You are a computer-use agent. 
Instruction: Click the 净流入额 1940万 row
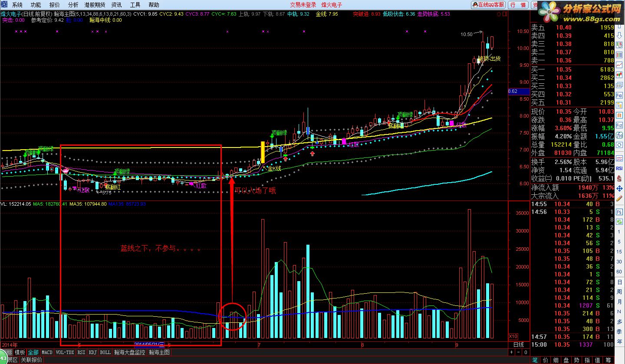573,188
